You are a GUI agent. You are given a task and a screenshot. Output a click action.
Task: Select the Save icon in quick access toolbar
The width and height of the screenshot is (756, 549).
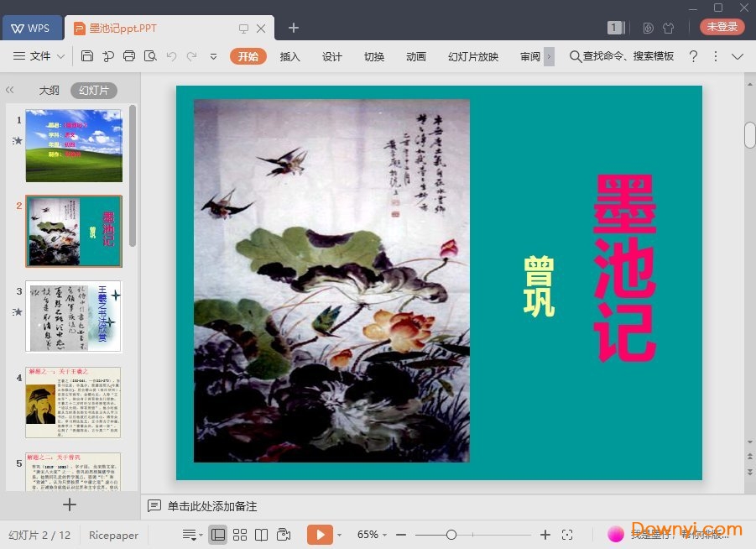(87, 55)
